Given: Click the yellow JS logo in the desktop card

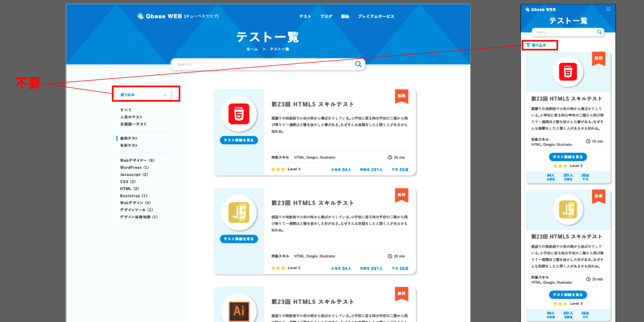Looking at the screenshot, I should (239, 213).
